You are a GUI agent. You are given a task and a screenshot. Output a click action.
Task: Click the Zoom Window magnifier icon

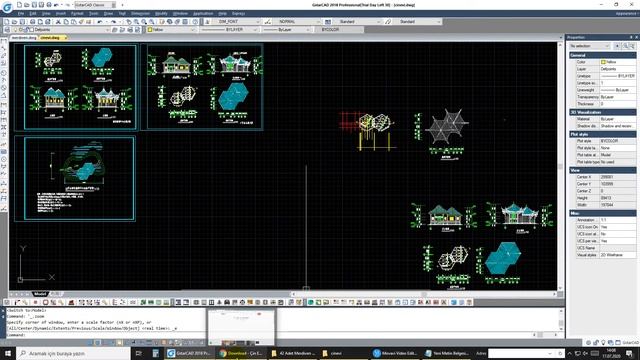click(x=144, y=22)
